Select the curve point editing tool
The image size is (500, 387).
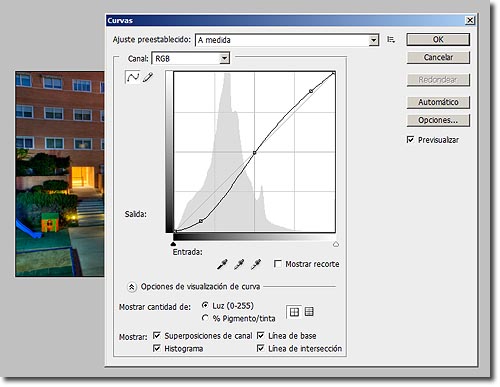point(132,77)
